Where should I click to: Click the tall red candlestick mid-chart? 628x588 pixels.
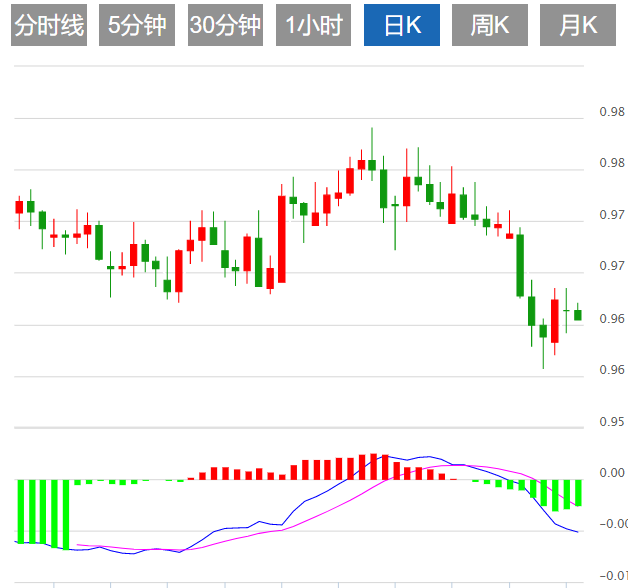(282, 239)
